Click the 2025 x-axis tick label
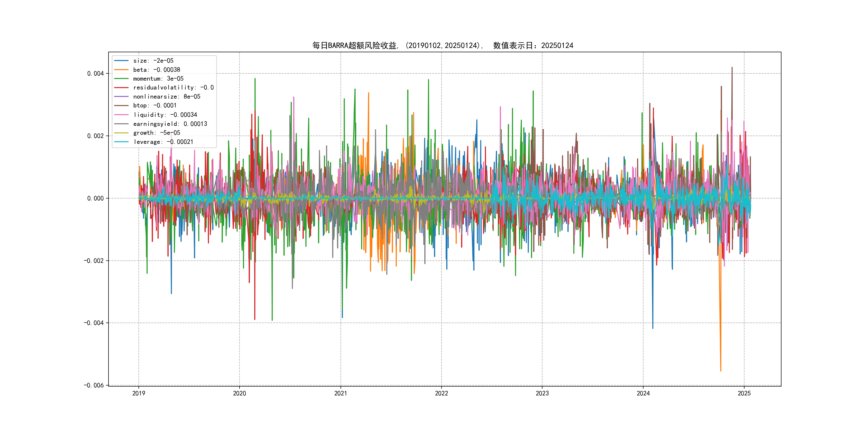Screen dimensions: 868x434 (x=744, y=393)
